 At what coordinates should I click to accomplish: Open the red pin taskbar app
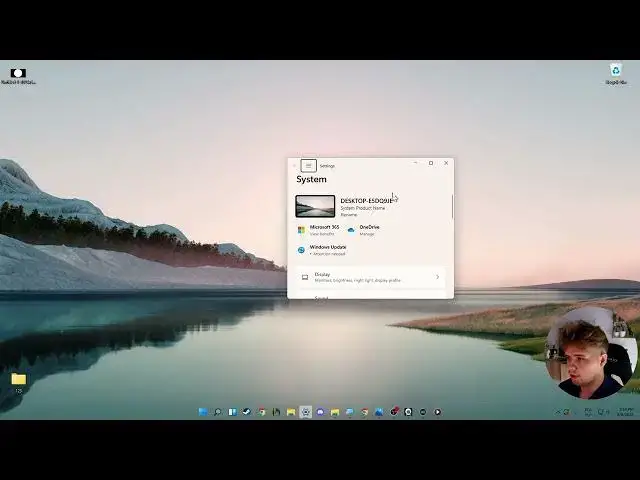point(394,412)
